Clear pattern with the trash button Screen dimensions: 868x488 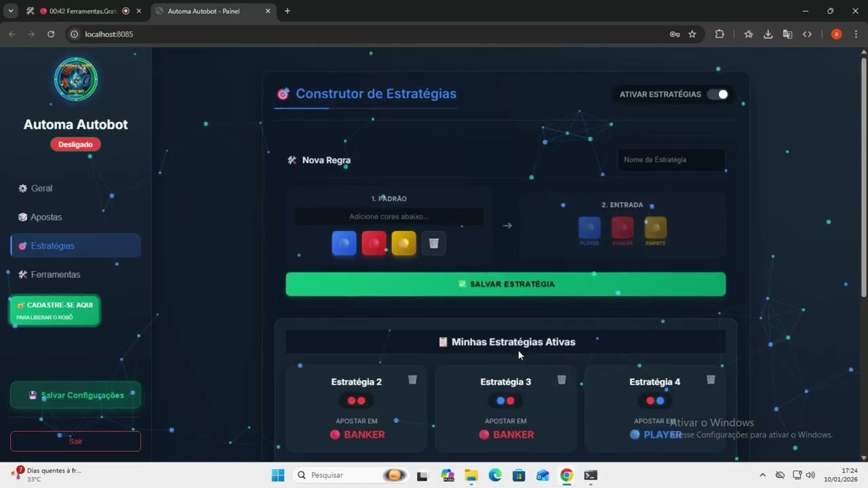click(x=434, y=243)
